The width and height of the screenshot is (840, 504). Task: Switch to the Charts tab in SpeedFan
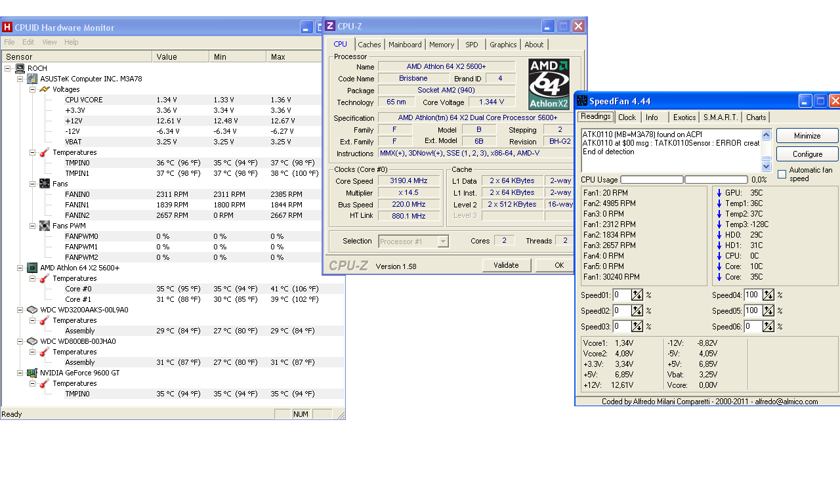pyautogui.click(x=756, y=117)
